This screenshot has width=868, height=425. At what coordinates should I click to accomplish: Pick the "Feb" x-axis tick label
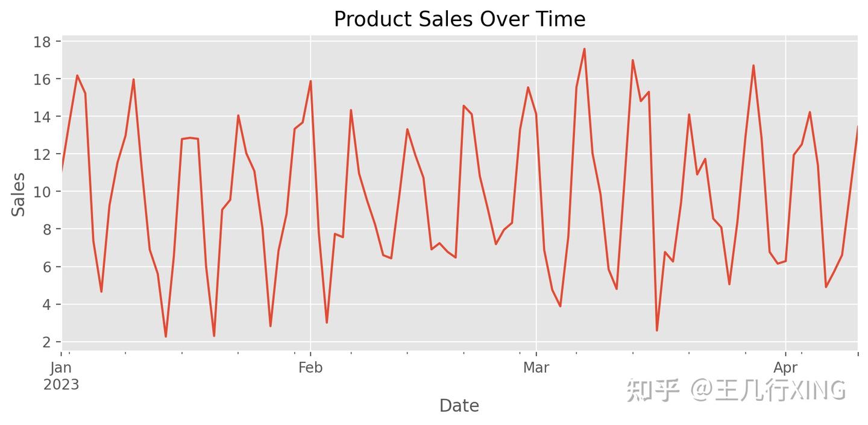tap(310, 368)
